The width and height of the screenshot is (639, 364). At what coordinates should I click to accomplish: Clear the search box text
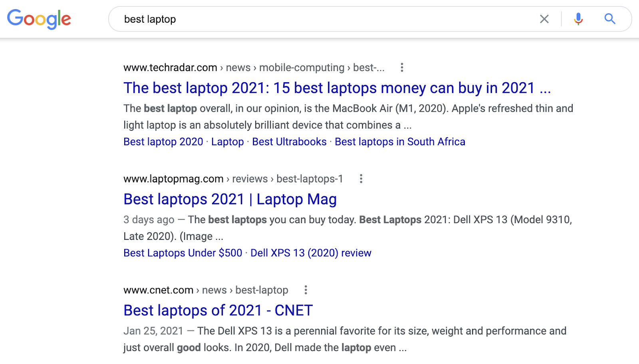[x=544, y=19]
